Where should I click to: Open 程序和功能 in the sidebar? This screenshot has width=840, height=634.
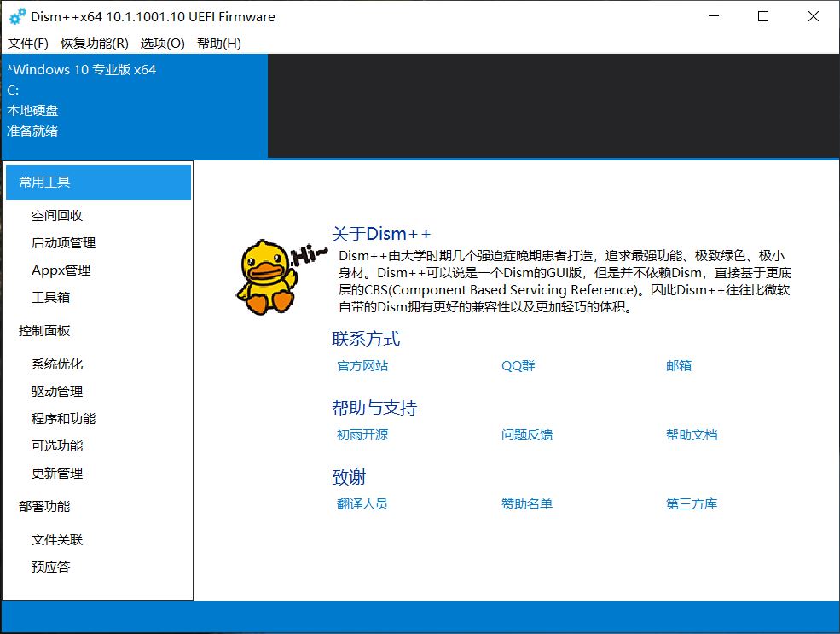pos(63,419)
